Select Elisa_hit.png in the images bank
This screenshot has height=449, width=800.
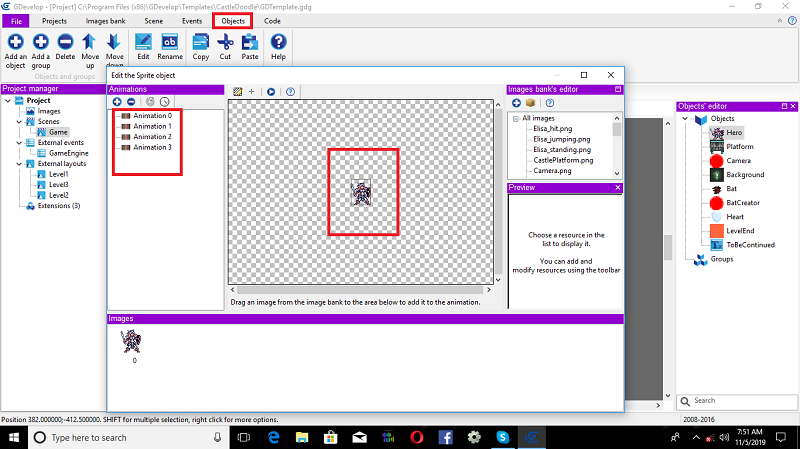tap(553, 129)
